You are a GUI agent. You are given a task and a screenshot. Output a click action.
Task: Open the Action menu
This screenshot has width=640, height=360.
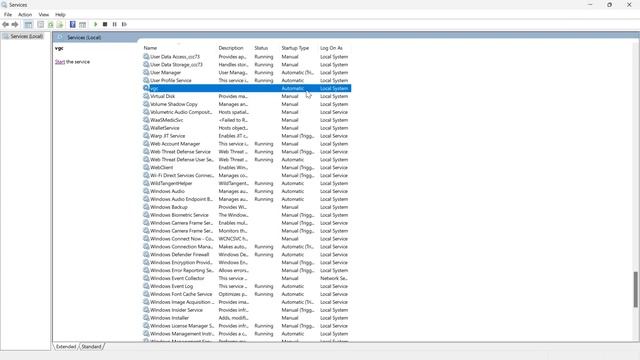click(25, 15)
